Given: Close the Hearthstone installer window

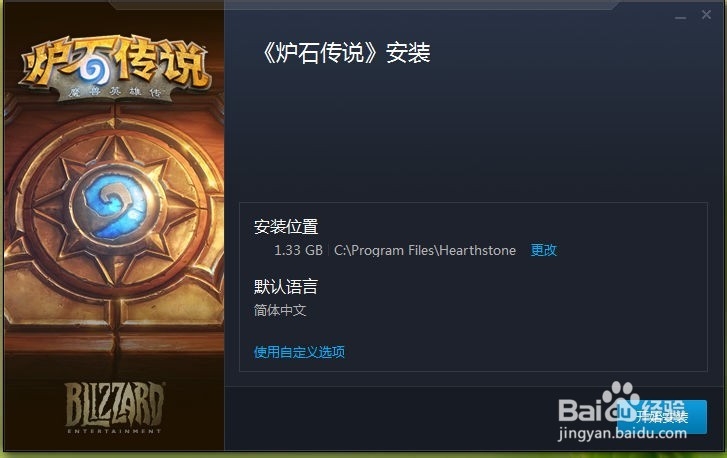Looking at the screenshot, I should pyautogui.click(x=706, y=15).
